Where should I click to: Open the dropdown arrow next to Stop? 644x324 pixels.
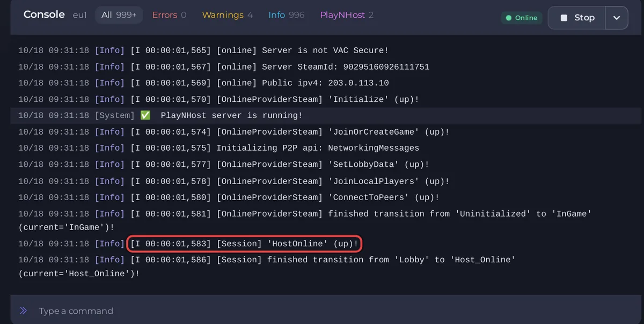tap(617, 18)
